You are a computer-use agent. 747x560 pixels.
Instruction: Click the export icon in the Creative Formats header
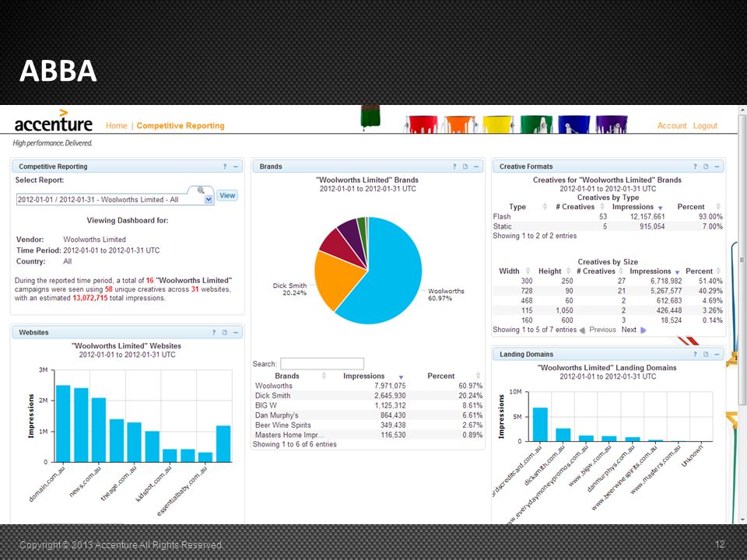click(706, 166)
